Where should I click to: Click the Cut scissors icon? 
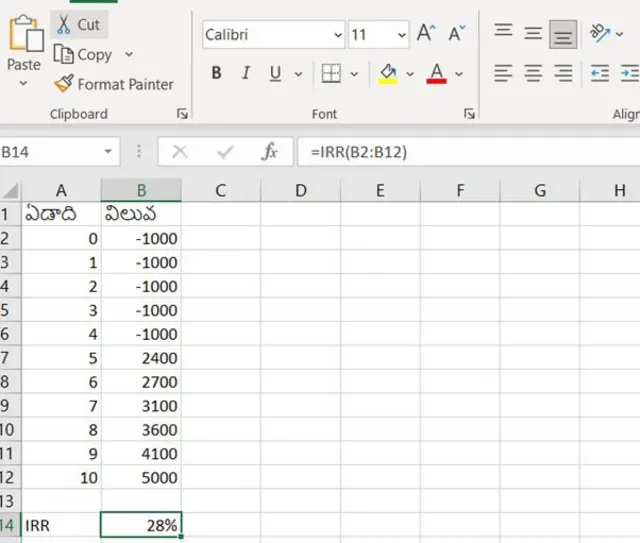tap(63, 24)
